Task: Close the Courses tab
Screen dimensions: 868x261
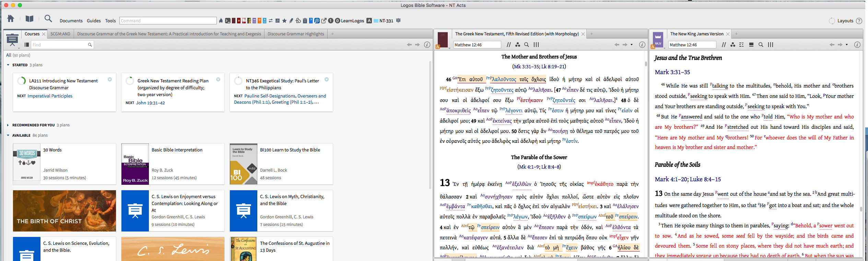Action: (x=44, y=34)
